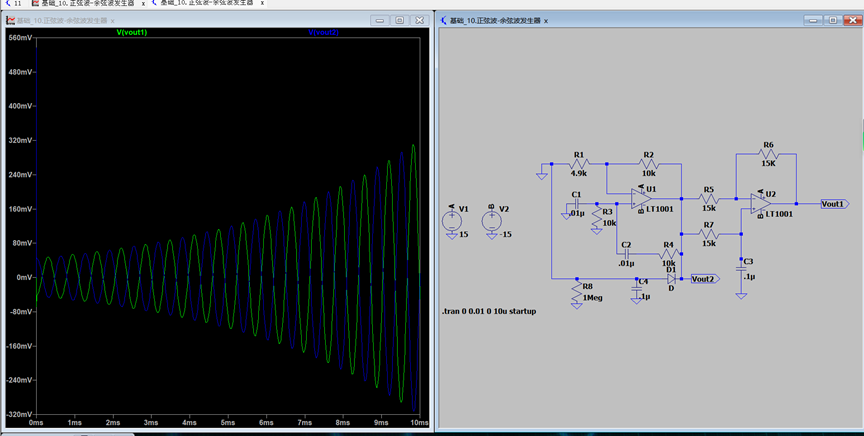The height and width of the screenshot is (436, 864).
Task: Select the R8 resistor symbol
Action: click(x=577, y=290)
